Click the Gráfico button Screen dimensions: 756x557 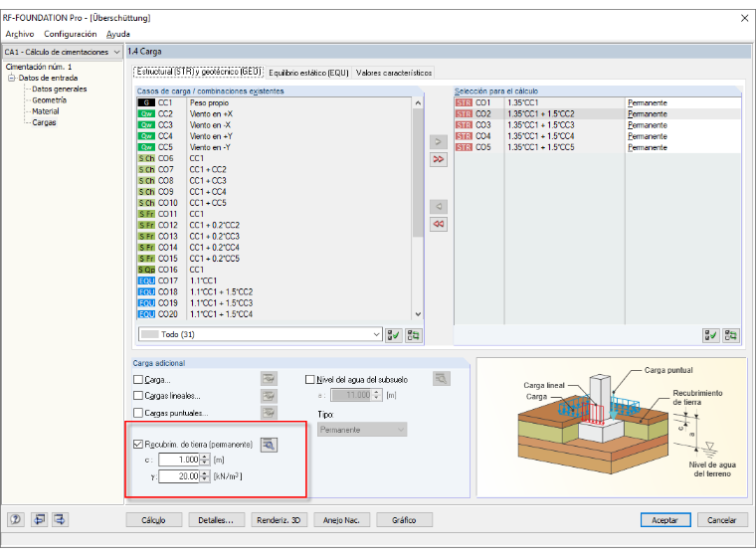[404, 520]
